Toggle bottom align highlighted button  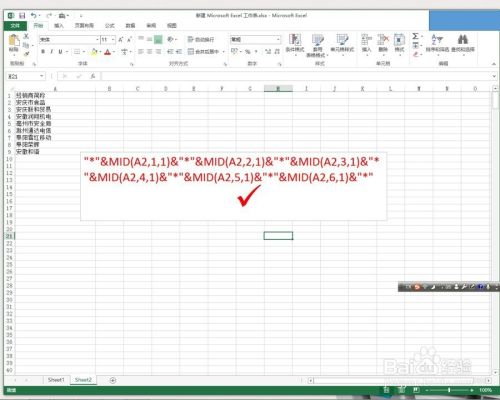(158, 39)
